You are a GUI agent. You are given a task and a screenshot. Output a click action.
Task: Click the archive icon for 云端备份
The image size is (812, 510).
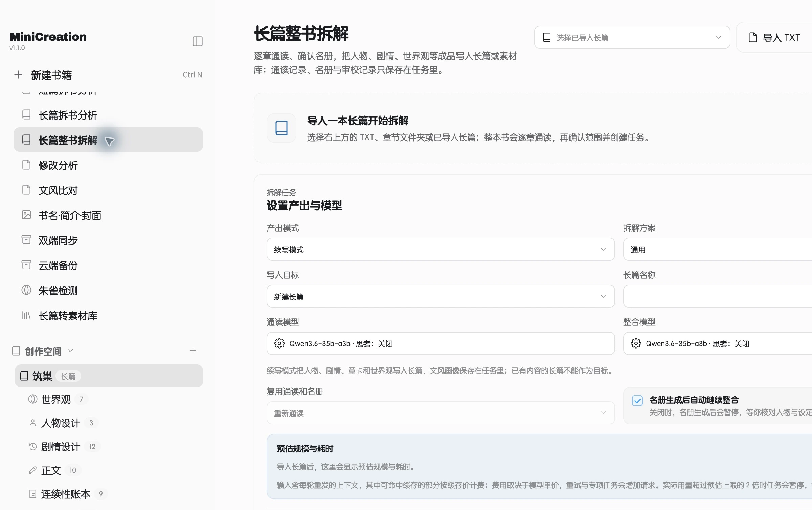26,265
